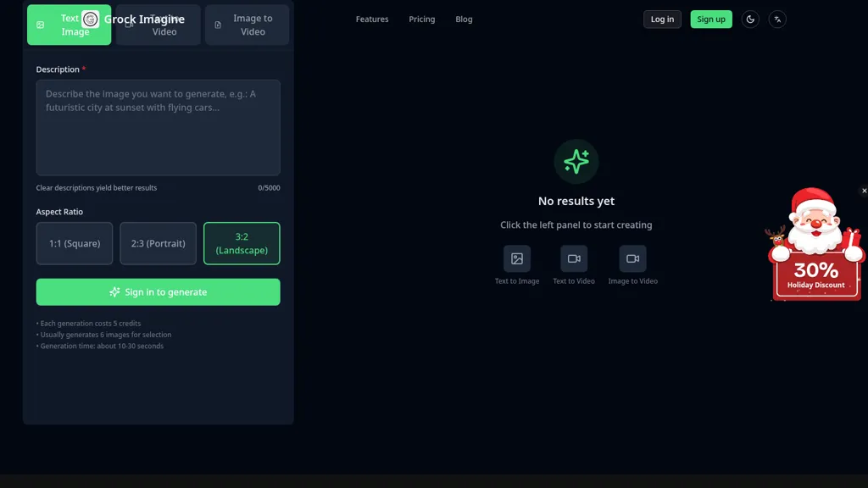The image size is (868, 488).
Task: Click 'Each generation costs 5 credits' note
Action: tap(88, 324)
